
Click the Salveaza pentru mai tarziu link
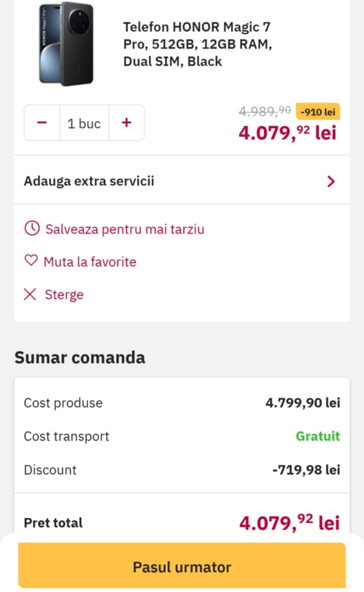click(125, 229)
